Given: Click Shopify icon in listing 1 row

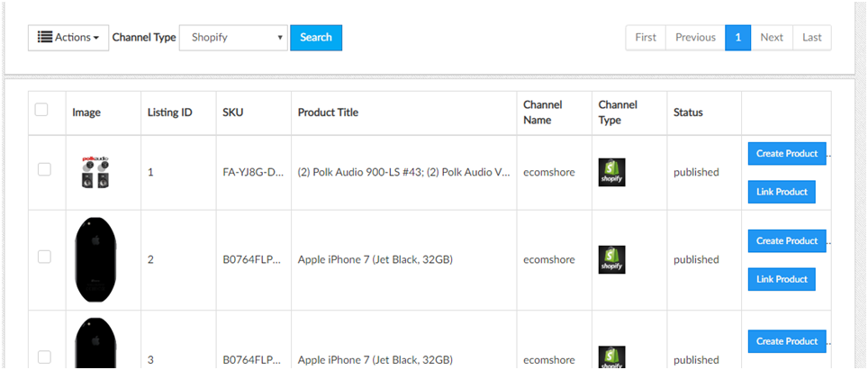Looking at the screenshot, I should (x=611, y=172).
